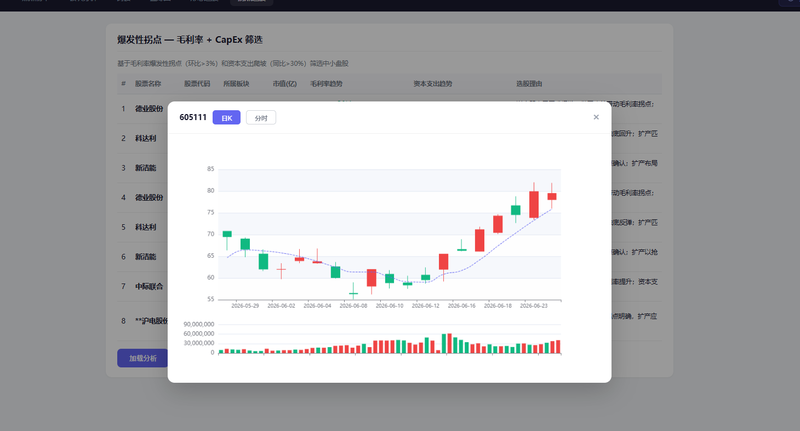Select the 新洁能 row numbered 6
This screenshot has width=800, height=431.
[143, 257]
